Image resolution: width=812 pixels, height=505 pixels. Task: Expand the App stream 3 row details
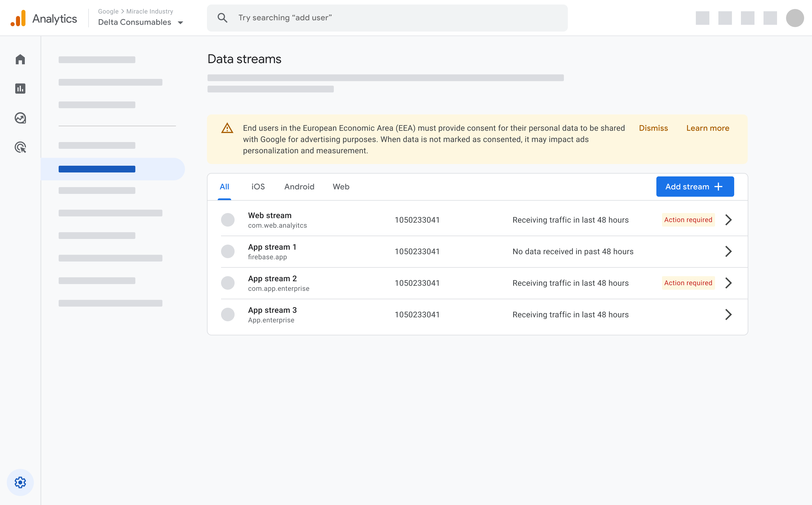(729, 314)
